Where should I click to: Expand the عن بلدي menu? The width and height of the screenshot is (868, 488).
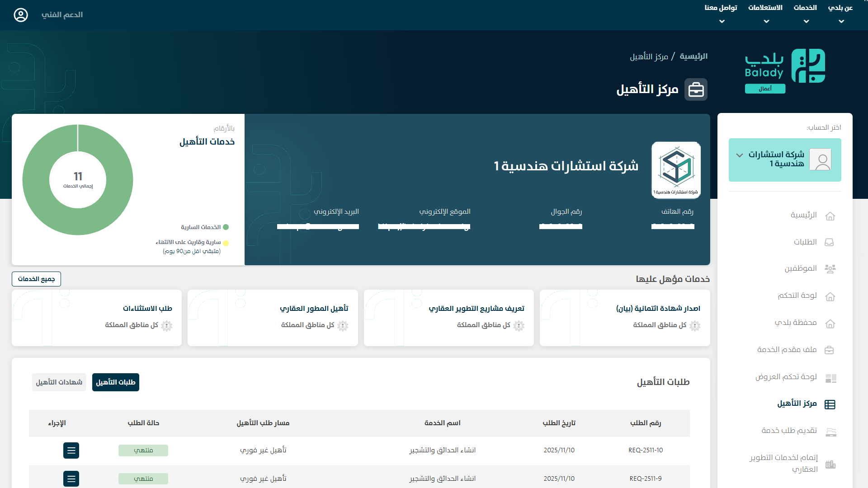coord(840,14)
